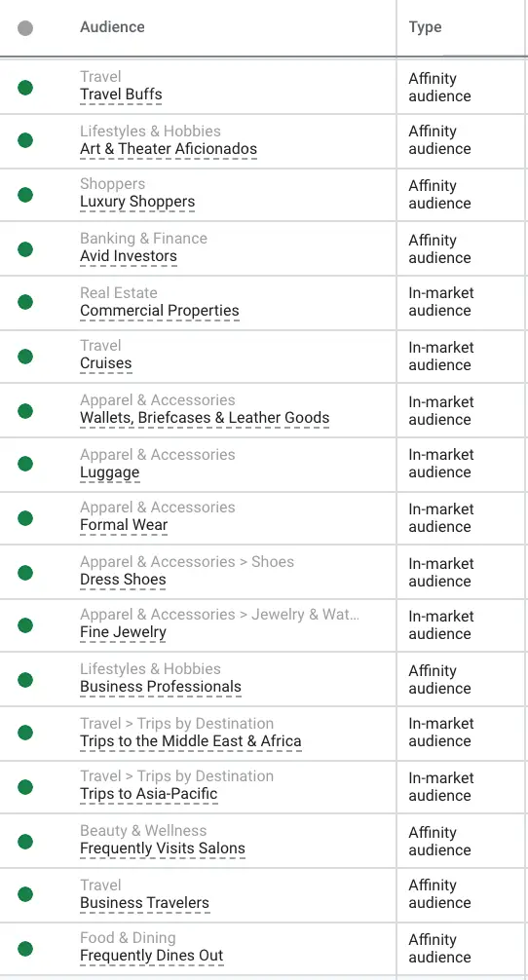
Task: Click status dot beside Fine Jewelry
Action: 25,625
